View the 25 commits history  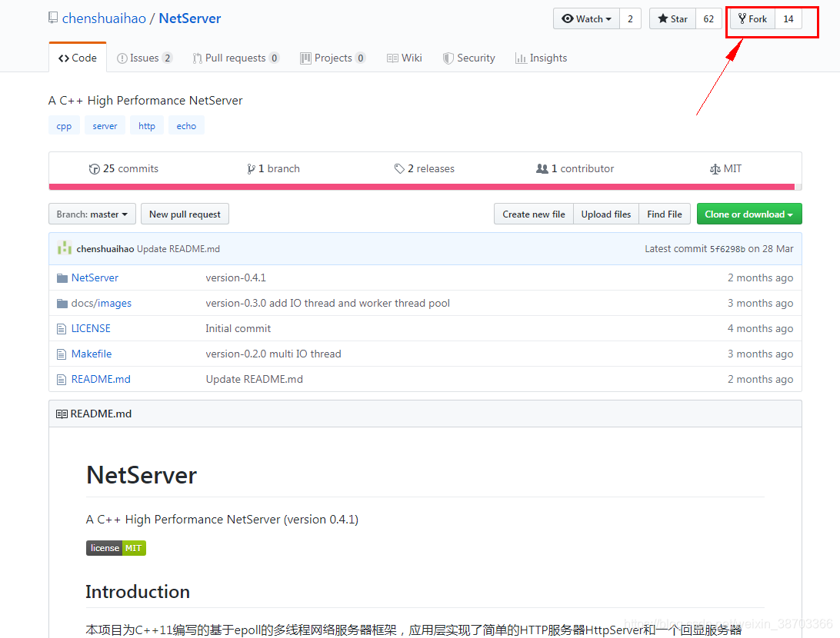tap(124, 168)
